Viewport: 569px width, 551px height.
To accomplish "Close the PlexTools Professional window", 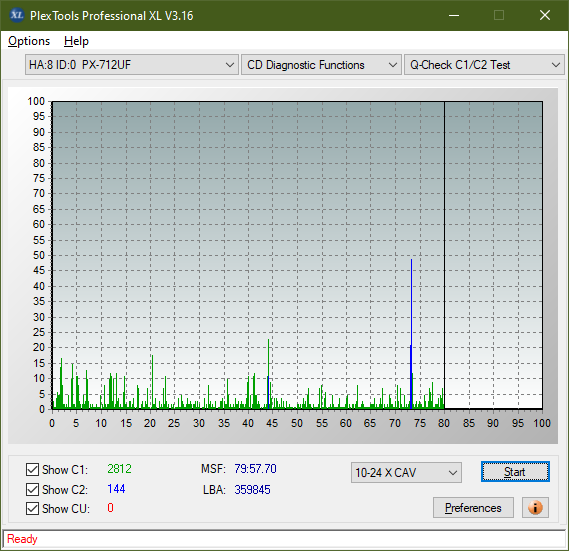I will tap(545, 15).
